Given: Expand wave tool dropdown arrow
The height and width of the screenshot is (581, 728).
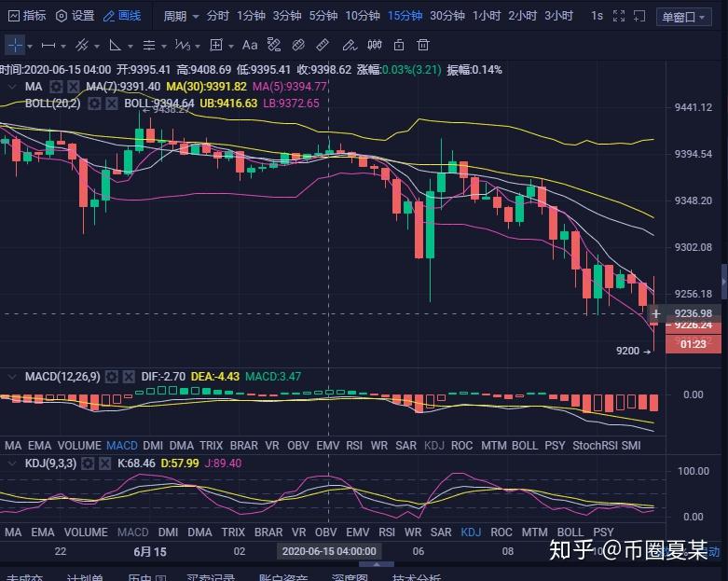Looking at the screenshot, I should click(198, 46).
